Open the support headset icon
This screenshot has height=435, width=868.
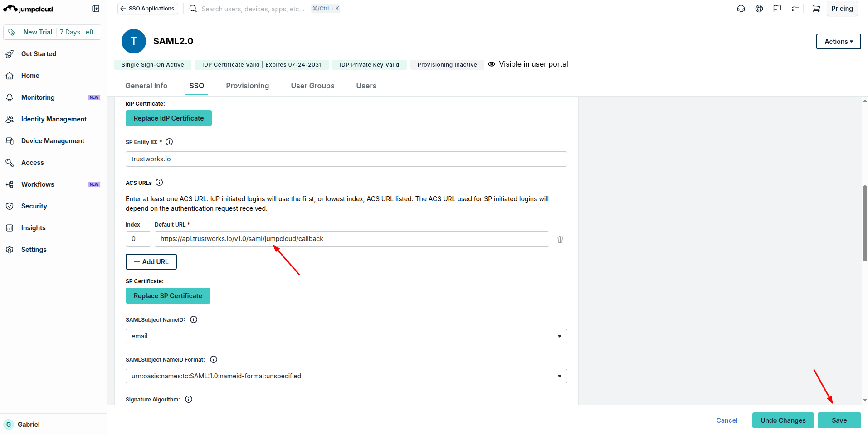pos(741,9)
